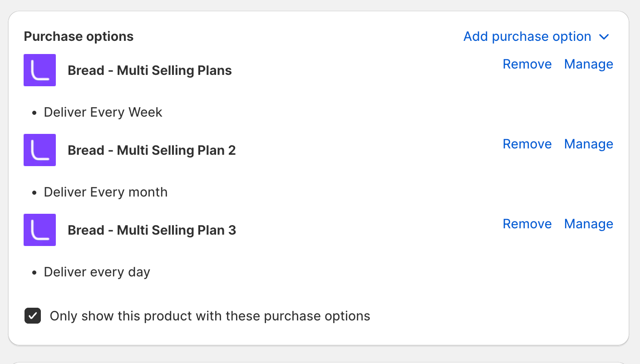Screen dimensions: 640x364
Task: Manage Bread - Multi Selling Plans
Action: pos(588,64)
